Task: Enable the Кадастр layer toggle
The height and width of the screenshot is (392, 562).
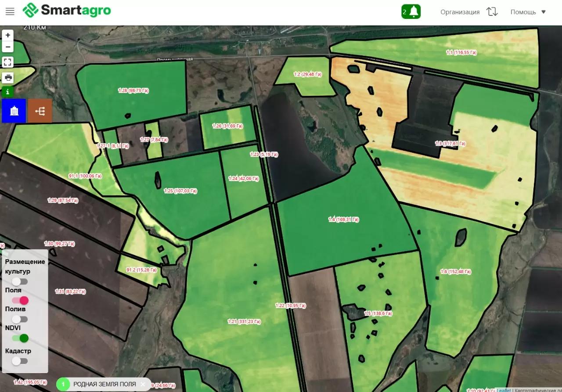Action: click(x=20, y=361)
